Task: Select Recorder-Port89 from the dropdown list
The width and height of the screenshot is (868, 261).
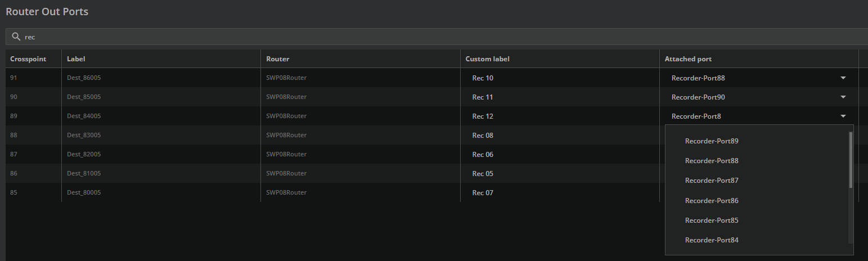Action: click(711, 141)
